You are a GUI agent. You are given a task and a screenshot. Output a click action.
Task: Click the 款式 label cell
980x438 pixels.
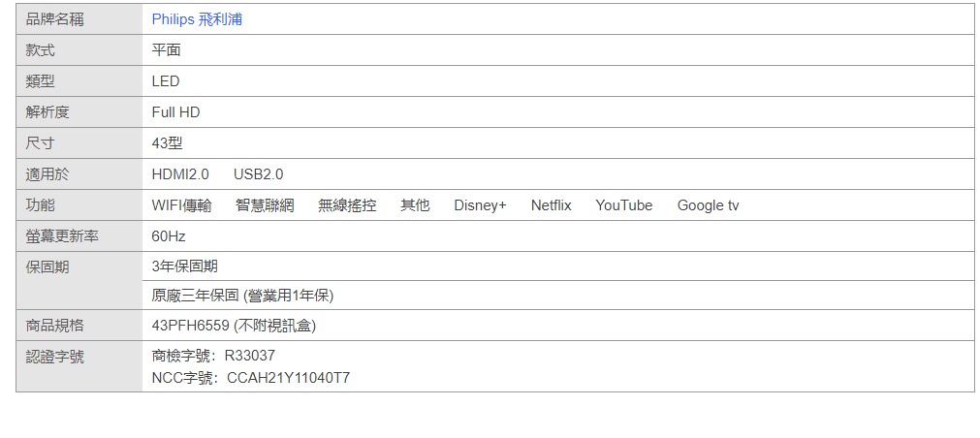point(79,50)
